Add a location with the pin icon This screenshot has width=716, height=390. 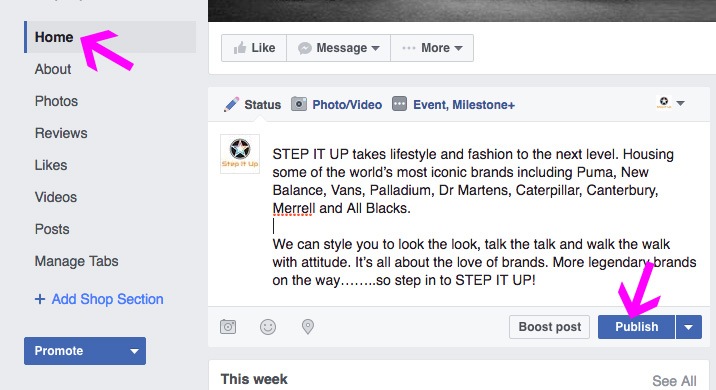308,327
